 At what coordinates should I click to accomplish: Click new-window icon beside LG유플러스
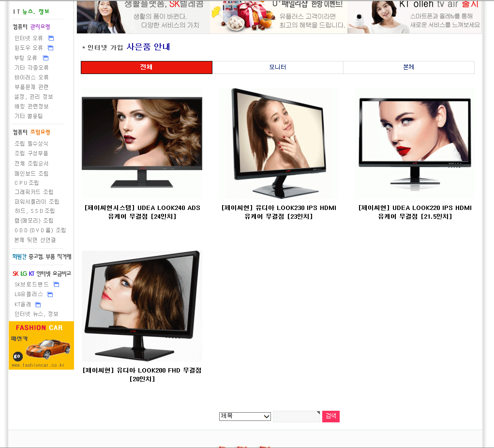[x=50, y=294]
